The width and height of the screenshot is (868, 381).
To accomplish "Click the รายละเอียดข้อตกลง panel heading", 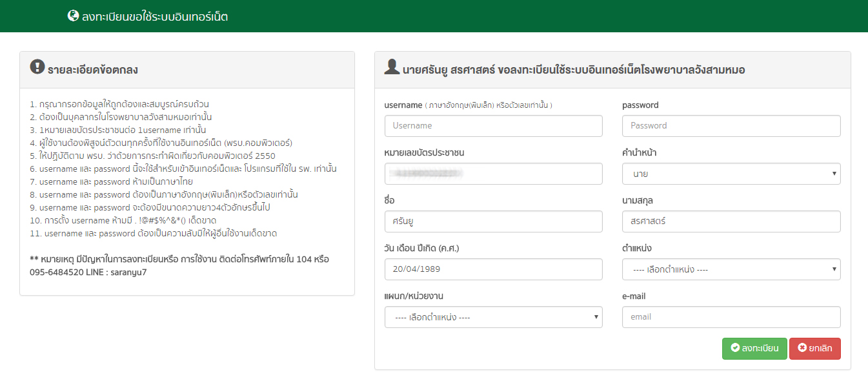I will [92, 70].
